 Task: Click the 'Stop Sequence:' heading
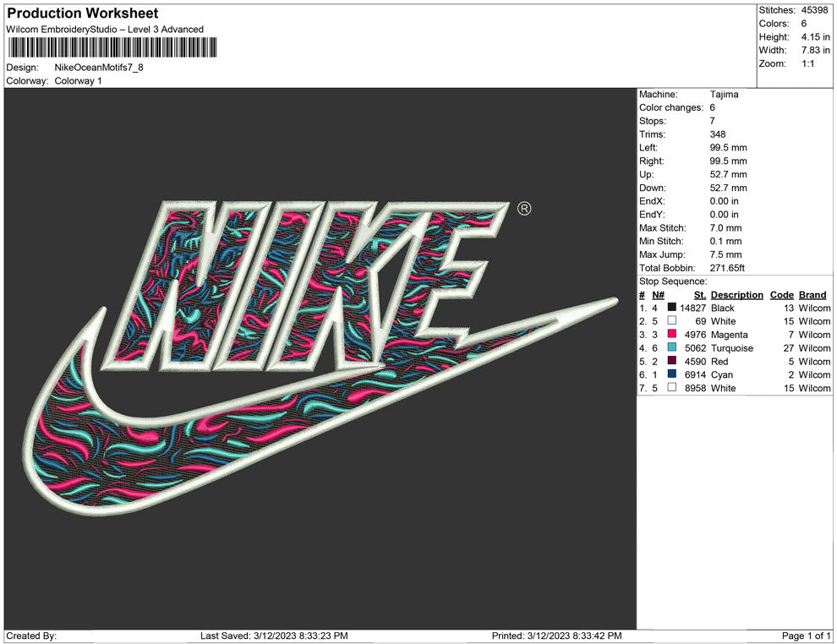pyautogui.click(x=673, y=281)
